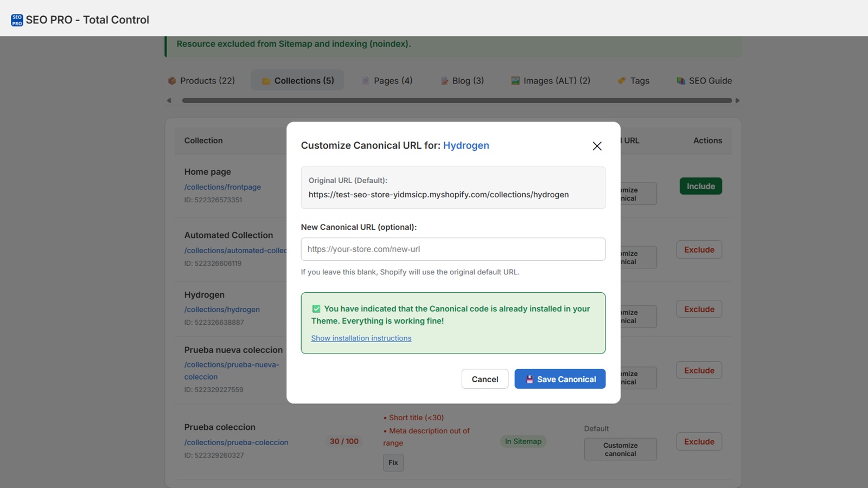
Task: Open the Pages (4) tab
Action: 387,81
